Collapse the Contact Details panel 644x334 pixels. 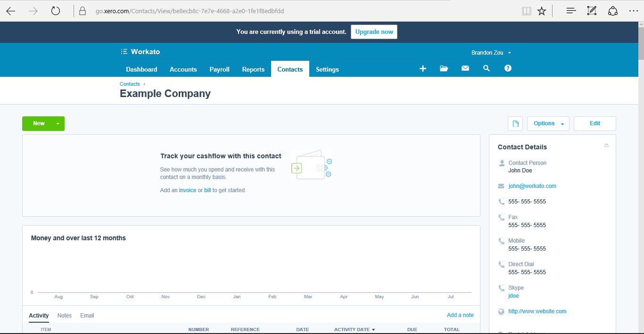pos(606,146)
